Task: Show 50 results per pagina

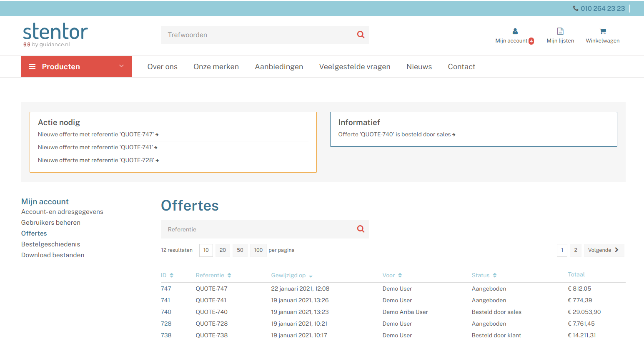Action: (x=240, y=250)
